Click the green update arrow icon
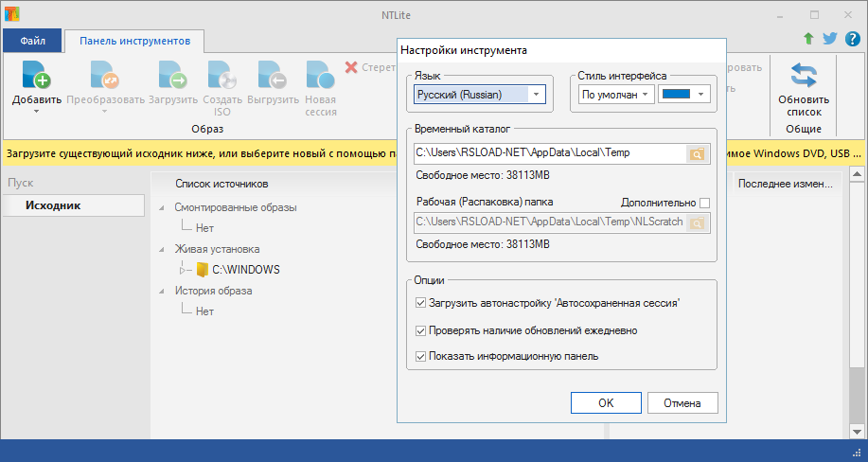 tap(808, 38)
